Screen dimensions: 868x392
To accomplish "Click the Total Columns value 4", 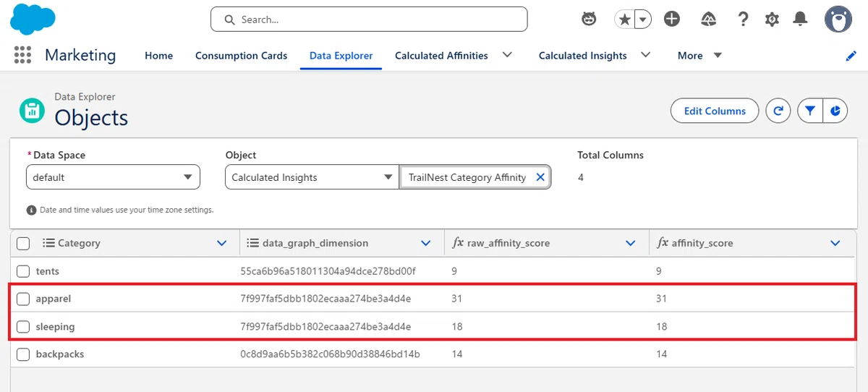I will (x=581, y=177).
